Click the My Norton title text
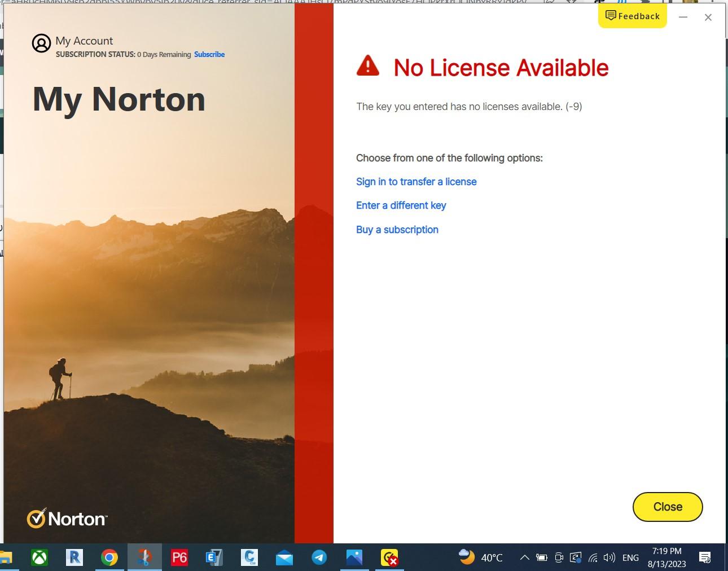This screenshot has height=571, width=728. coord(119,100)
